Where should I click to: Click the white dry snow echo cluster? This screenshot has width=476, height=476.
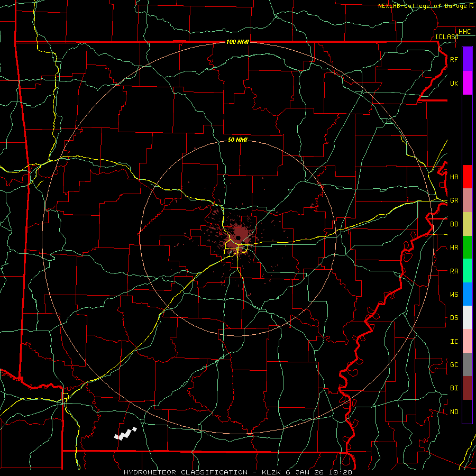coord(125,434)
